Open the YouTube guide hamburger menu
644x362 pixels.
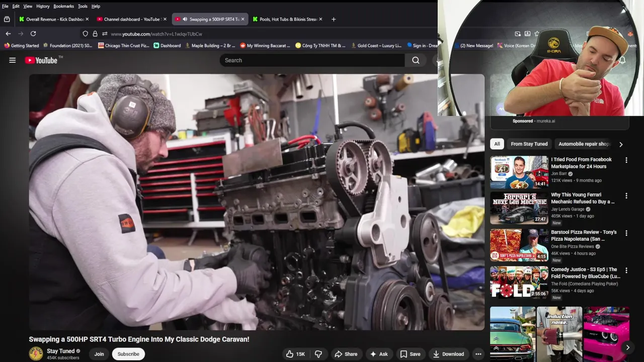(x=13, y=60)
